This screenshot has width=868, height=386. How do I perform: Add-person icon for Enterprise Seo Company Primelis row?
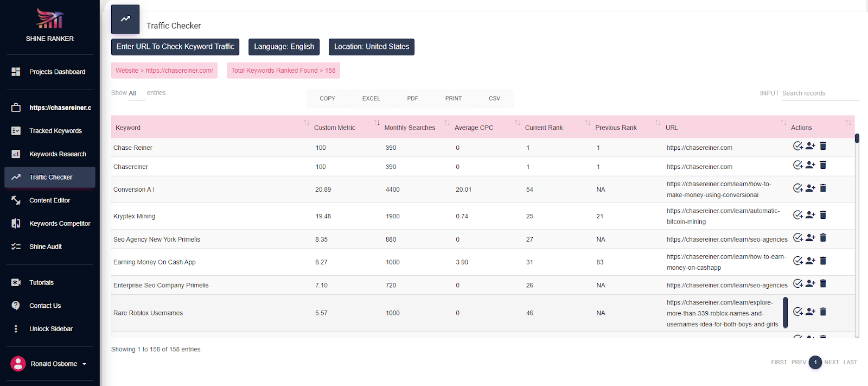(x=810, y=283)
